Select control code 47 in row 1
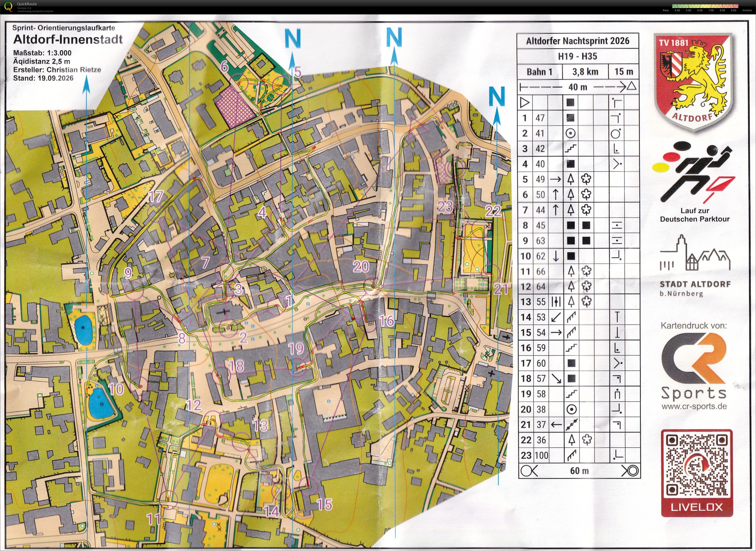Viewport: 756px width, 551px height. (540, 118)
